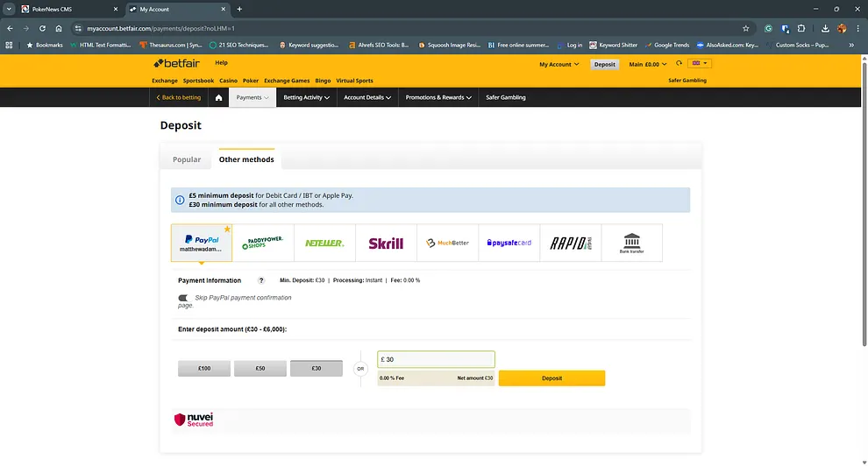Viewport: 868px width, 466px height.
Task: Bookmark this page with the star icon
Action: tap(745, 28)
